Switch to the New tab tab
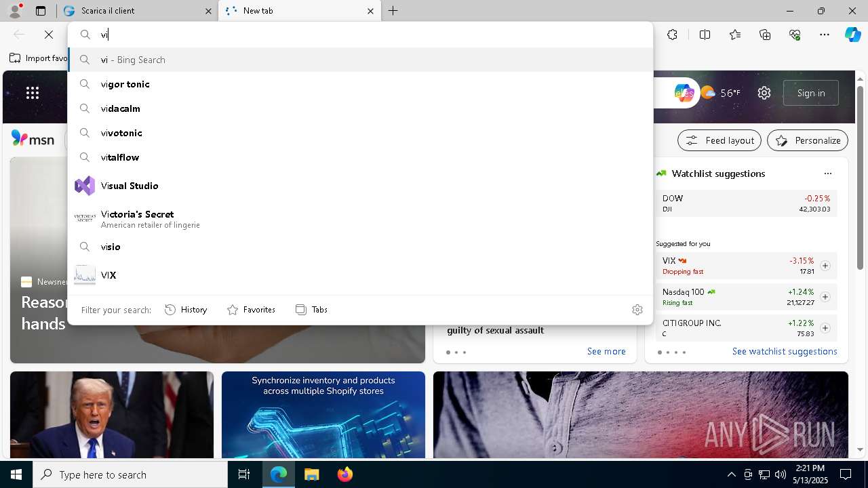 (299, 11)
